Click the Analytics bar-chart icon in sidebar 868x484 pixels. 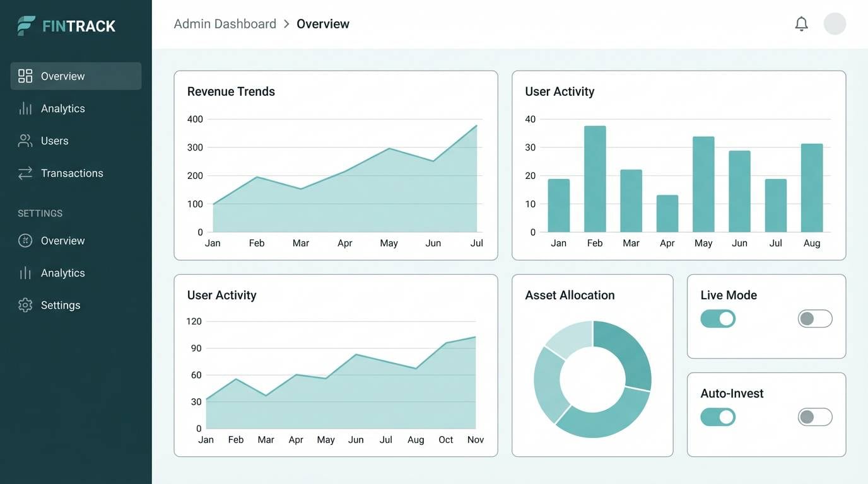(x=25, y=108)
